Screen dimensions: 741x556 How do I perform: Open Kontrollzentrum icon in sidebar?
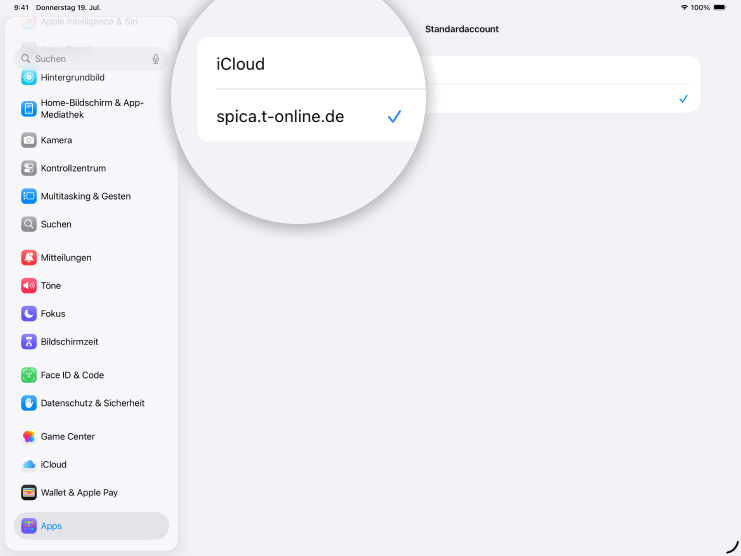click(29, 168)
